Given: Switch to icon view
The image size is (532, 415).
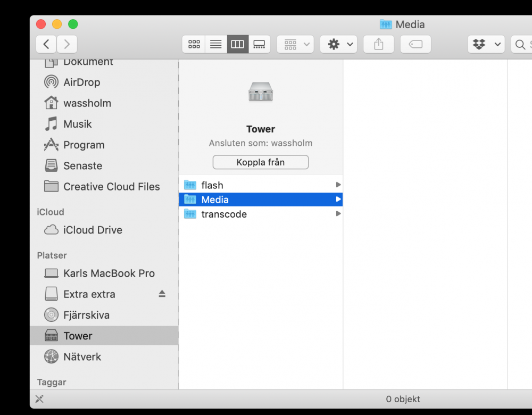Looking at the screenshot, I should (194, 44).
